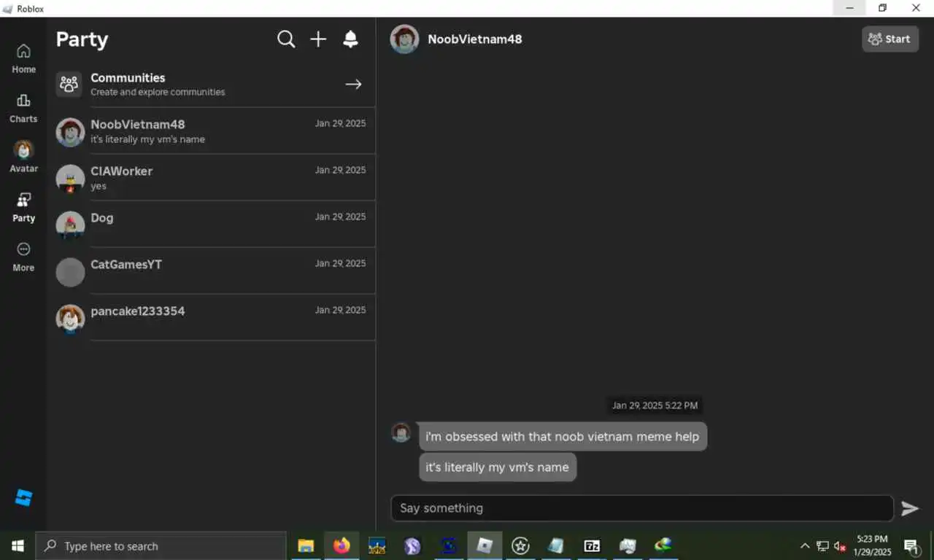Open Firefox from the taskbar

pos(341,545)
